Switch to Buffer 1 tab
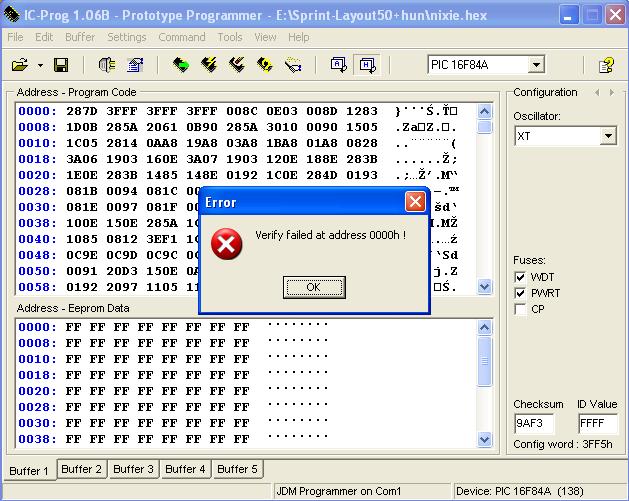 pyautogui.click(x=28, y=471)
